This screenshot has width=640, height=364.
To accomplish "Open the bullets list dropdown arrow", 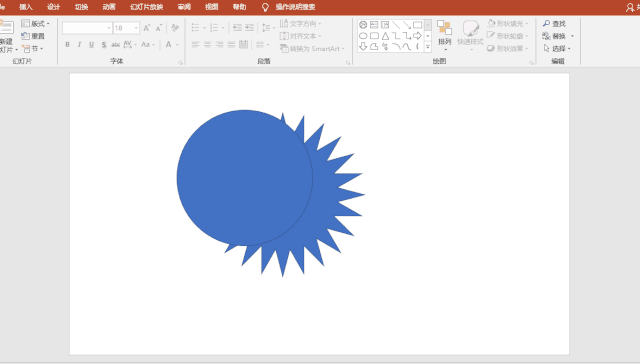I will click(x=204, y=28).
